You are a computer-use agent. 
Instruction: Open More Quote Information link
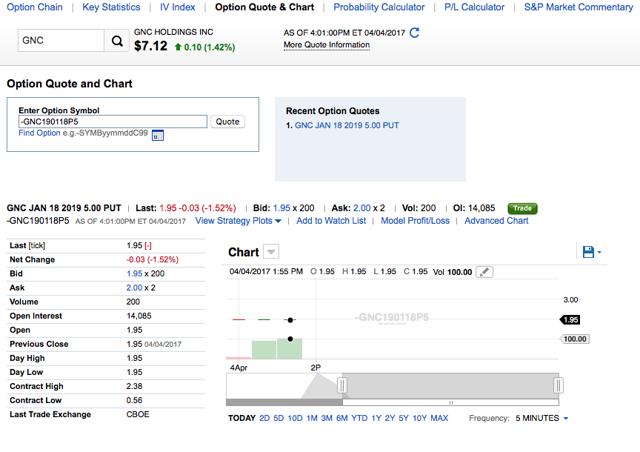tap(327, 45)
